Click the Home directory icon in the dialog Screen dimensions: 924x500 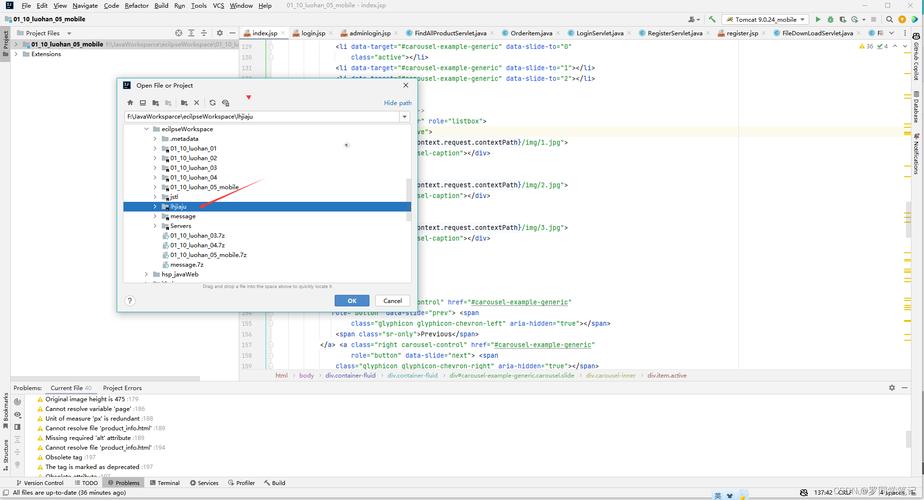130,103
